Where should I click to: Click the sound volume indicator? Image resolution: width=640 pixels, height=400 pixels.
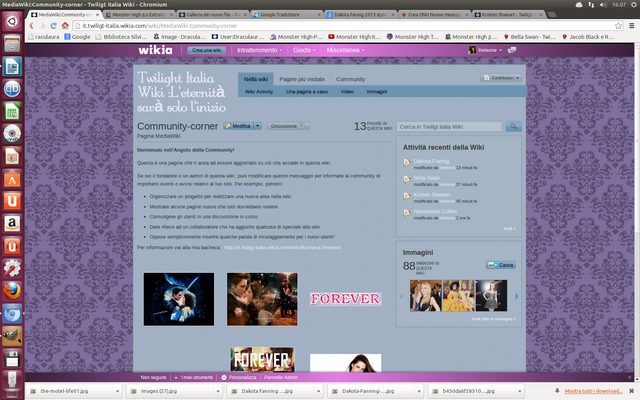pos(603,4)
